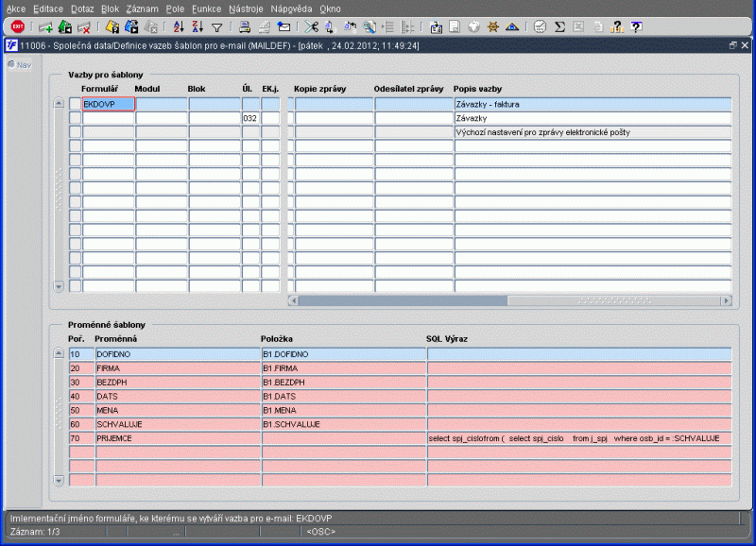The height and width of the screenshot is (546, 756).
Task: Open the Okno menu
Action: click(x=330, y=9)
